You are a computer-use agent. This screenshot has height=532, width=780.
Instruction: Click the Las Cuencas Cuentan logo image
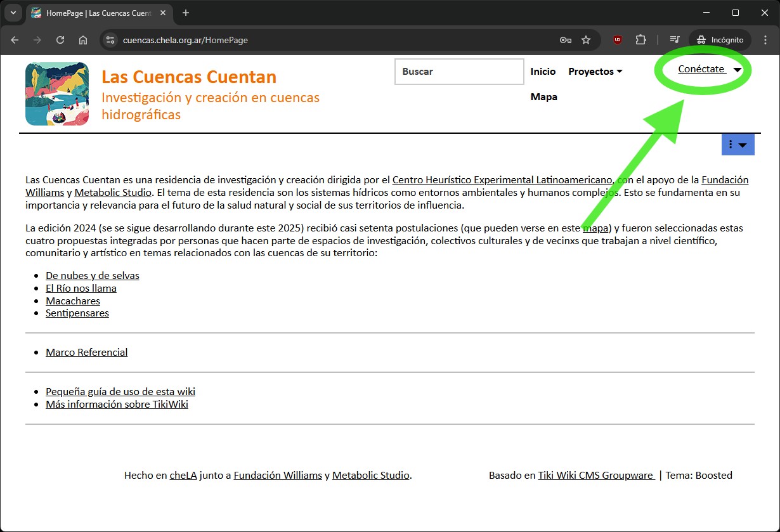point(57,94)
